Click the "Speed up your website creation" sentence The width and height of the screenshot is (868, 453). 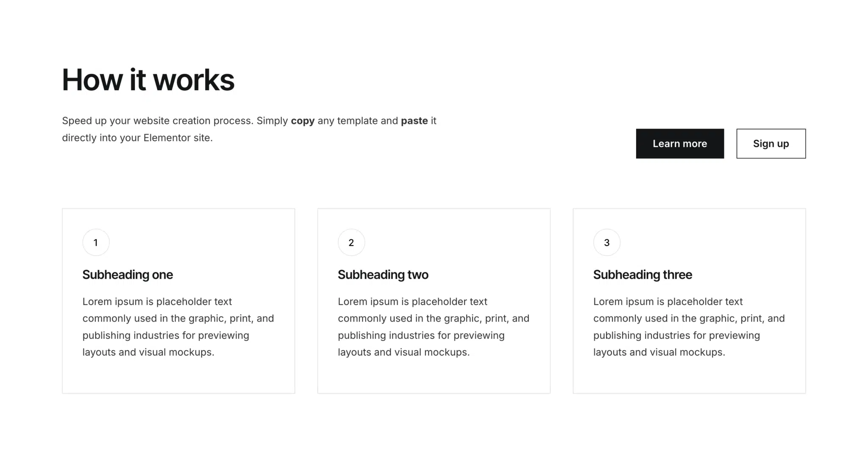(157, 121)
